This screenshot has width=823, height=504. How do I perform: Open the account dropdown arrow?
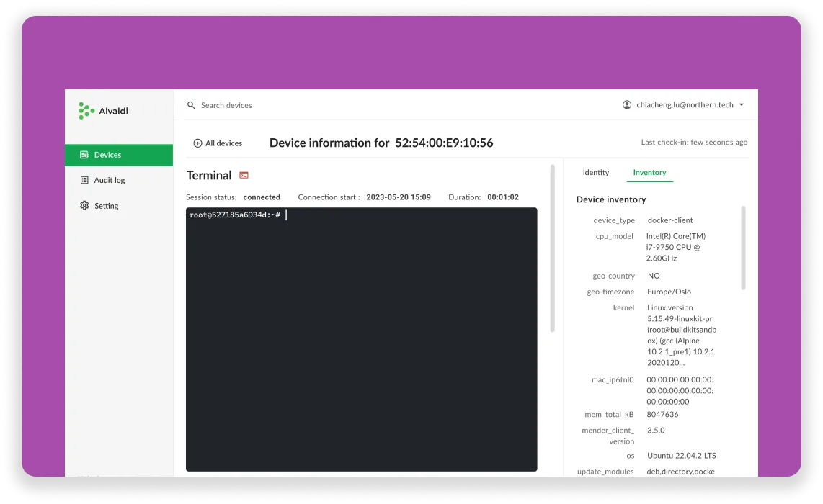click(x=742, y=105)
